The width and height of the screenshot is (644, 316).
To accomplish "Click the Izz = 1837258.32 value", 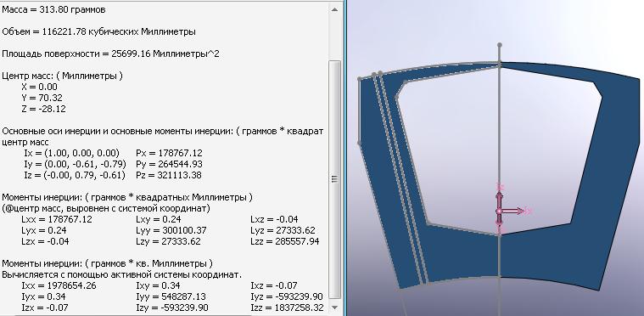I will (x=287, y=308).
